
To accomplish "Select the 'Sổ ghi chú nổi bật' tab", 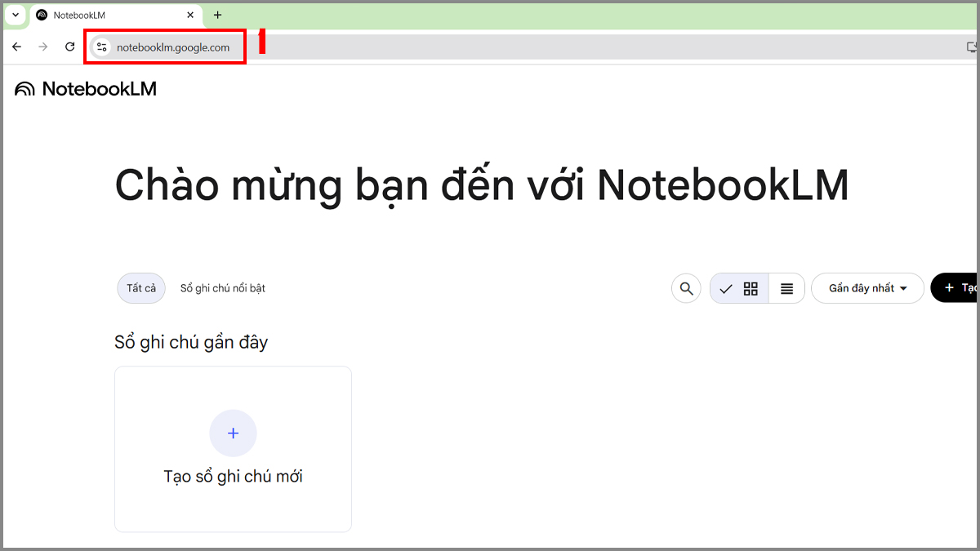I will 223,288.
